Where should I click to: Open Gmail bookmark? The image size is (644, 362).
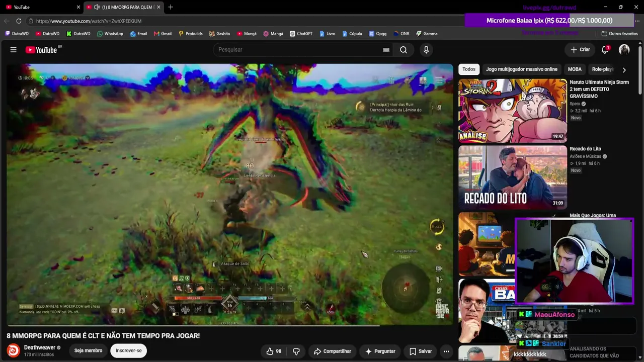163,34
